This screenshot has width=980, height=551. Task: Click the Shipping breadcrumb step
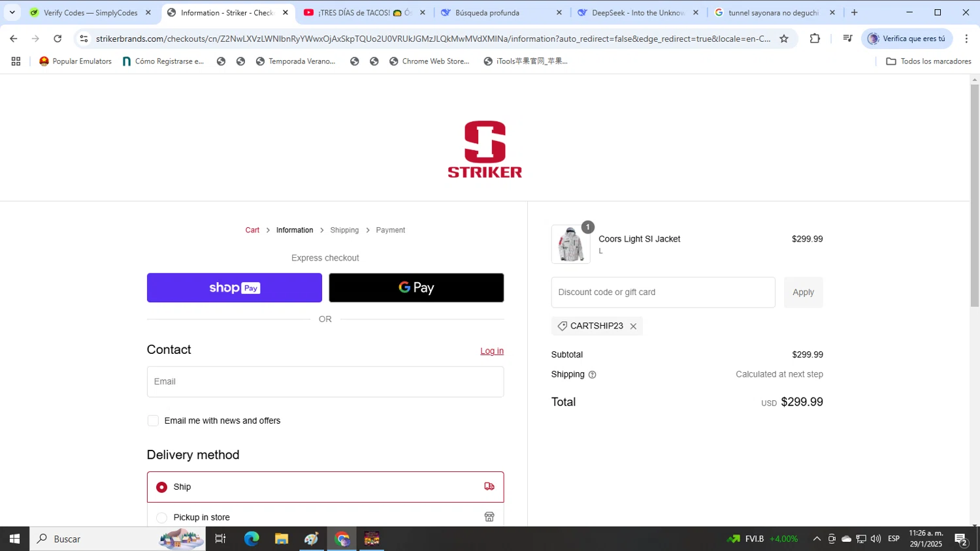(x=344, y=230)
